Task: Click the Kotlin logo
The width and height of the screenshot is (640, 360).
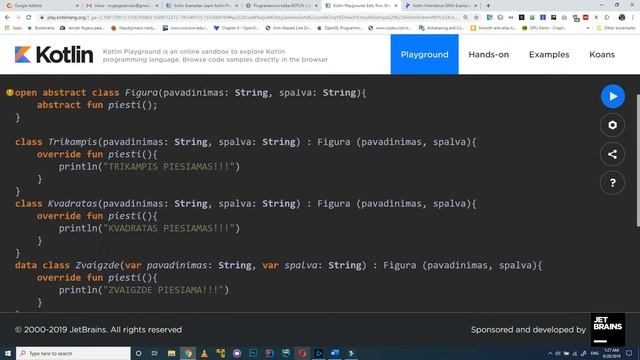Action: pyautogui.click(x=54, y=55)
